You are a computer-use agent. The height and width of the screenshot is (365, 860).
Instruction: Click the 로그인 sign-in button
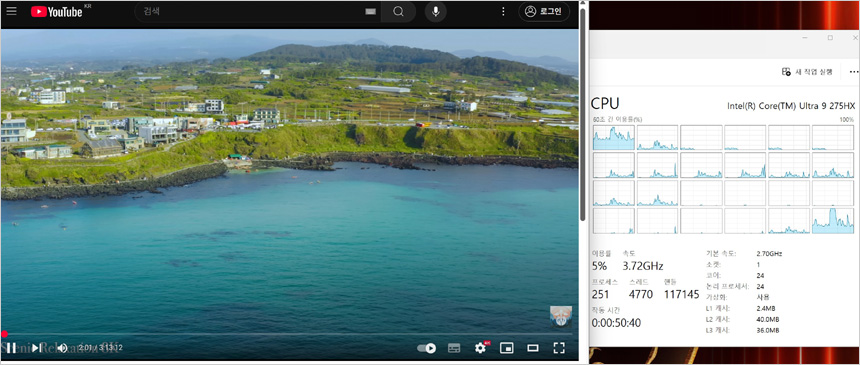544,12
